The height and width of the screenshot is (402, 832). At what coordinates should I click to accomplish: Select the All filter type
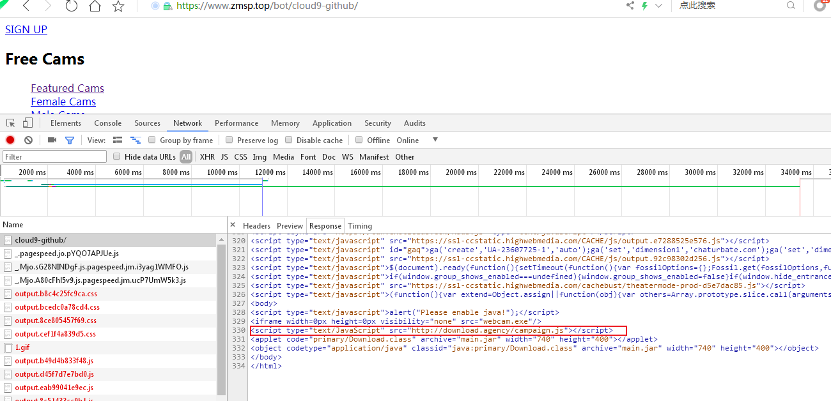tap(186, 157)
